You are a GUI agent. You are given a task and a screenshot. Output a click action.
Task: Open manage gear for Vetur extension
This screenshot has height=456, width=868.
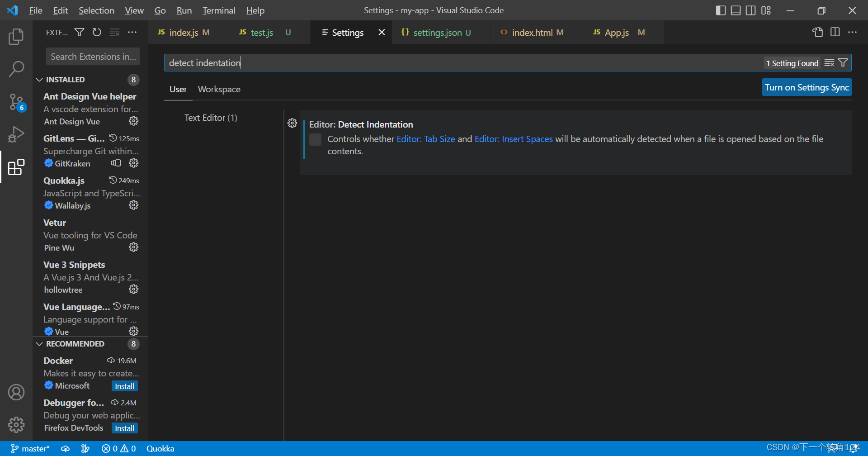point(133,247)
